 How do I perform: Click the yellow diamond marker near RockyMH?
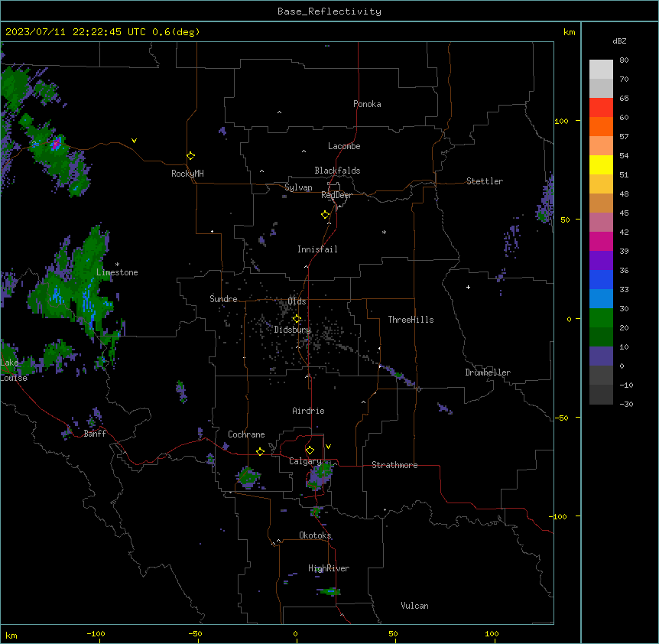click(x=190, y=156)
